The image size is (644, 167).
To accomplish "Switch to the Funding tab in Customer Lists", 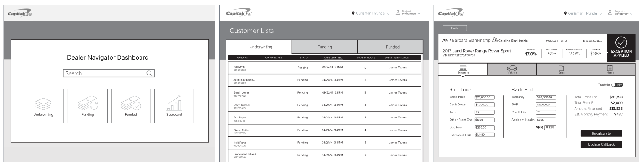I will (x=325, y=47).
